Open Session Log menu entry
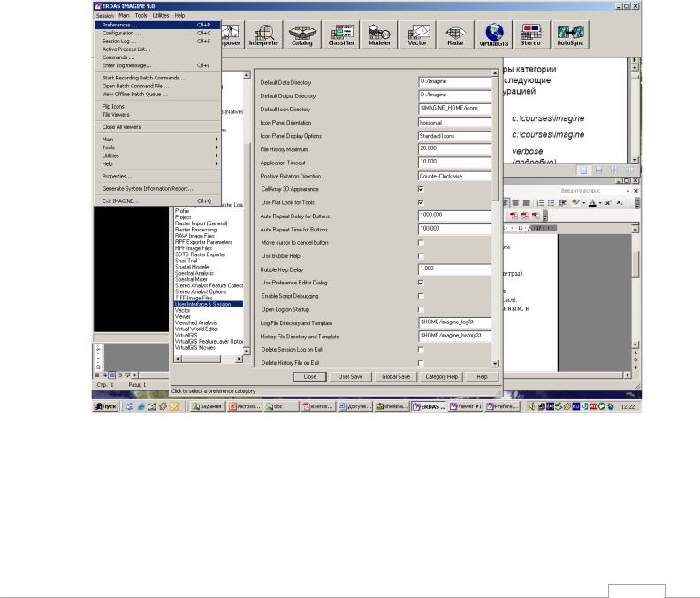The width and height of the screenshot is (700, 598). pos(157,41)
